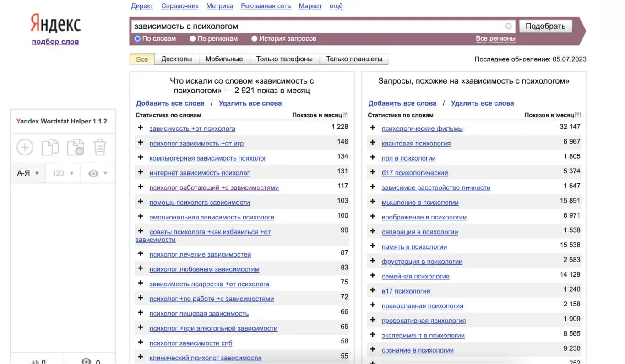Click the Подобрать button
This screenshot has width=625, height=364.
pos(545,26)
